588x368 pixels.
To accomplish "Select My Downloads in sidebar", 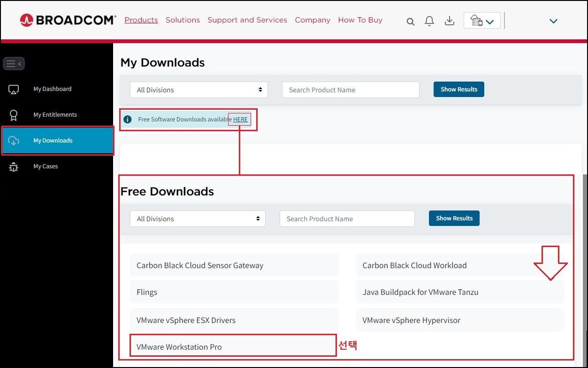I will pos(57,141).
